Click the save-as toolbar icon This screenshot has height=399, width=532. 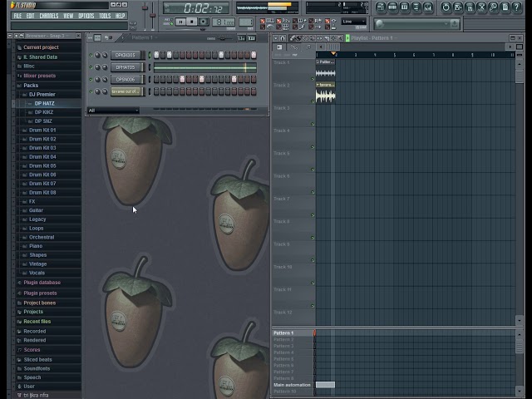[x=458, y=7]
